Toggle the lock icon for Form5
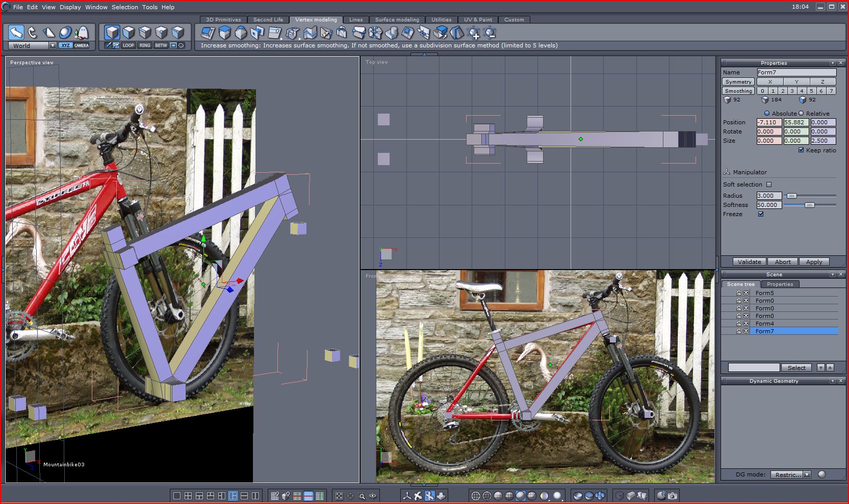The image size is (849, 504). coord(738,293)
